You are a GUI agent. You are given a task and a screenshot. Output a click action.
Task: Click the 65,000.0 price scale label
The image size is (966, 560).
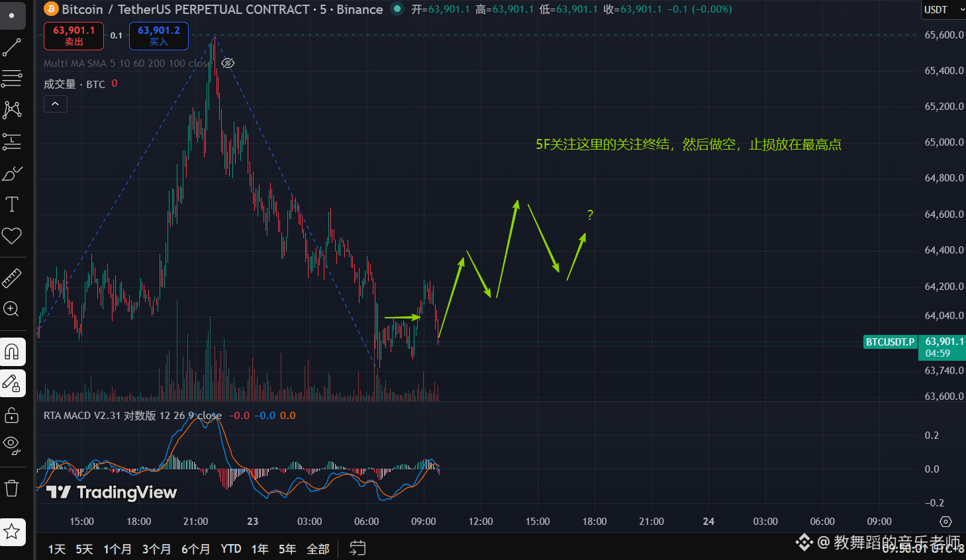click(943, 142)
